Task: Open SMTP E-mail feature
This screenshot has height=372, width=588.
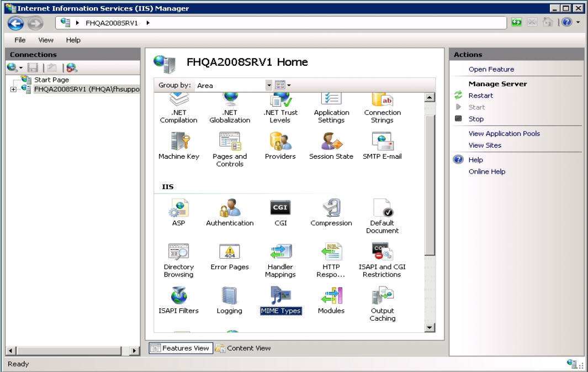Action: [382, 145]
